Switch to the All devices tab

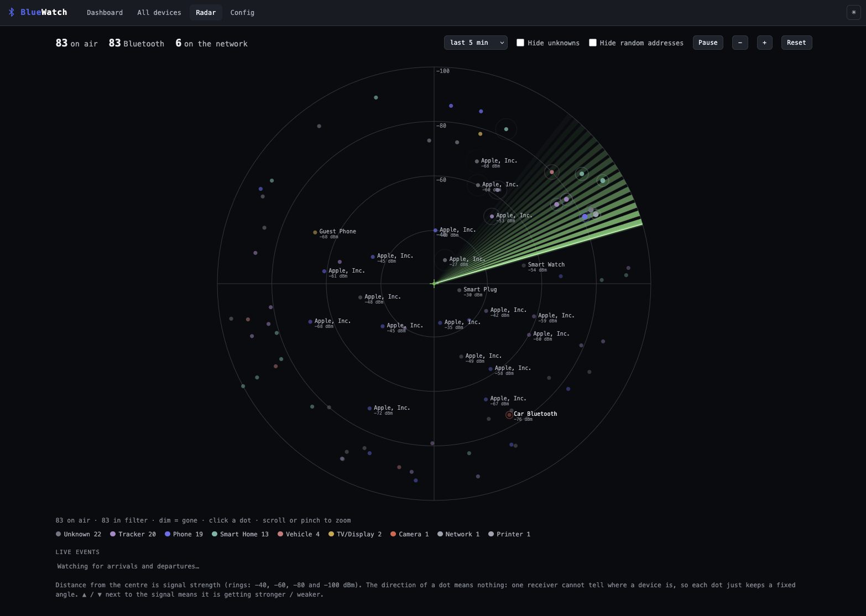[x=159, y=12]
